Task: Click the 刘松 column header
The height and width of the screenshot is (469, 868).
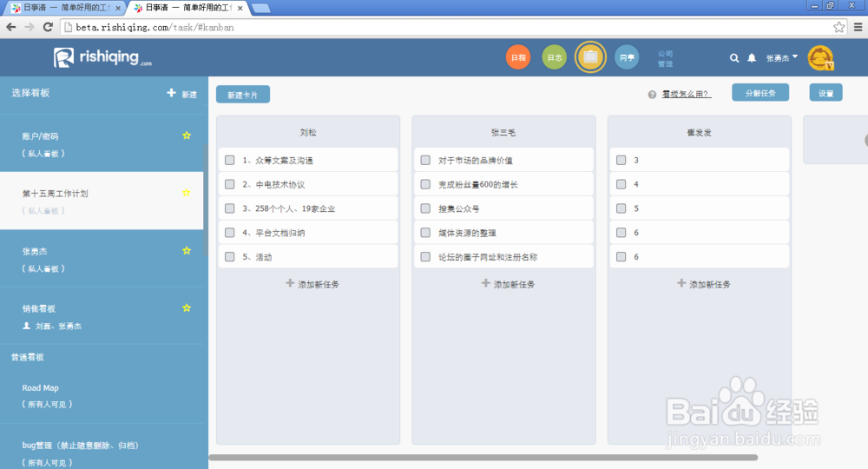Action: coord(308,132)
